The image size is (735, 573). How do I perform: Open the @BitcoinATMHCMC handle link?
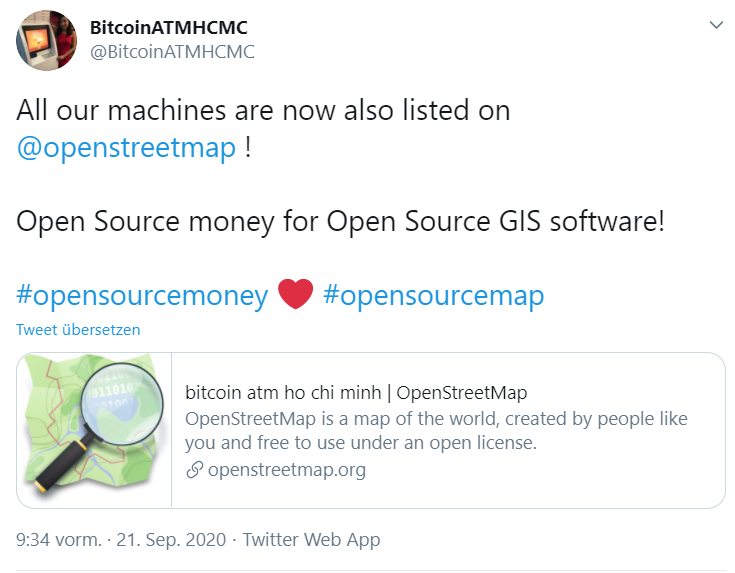click(x=172, y=52)
